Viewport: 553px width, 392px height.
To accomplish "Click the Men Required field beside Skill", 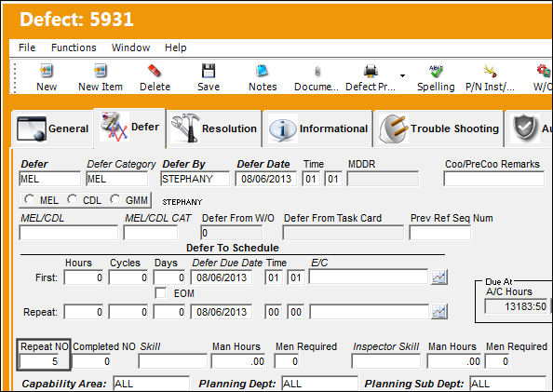I will [287, 361].
